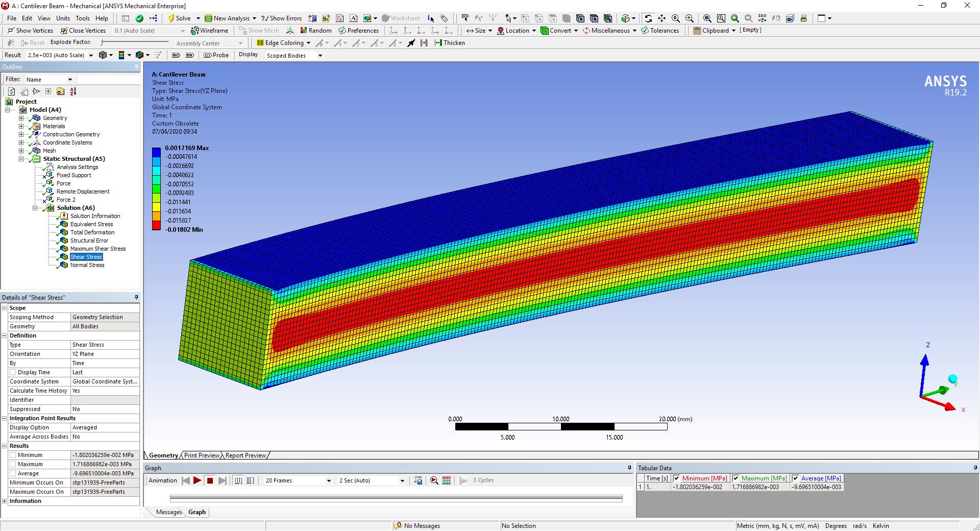Click the Preferences toolbar icon
This screenshot has height=531, width=980.
coord(358,31)
